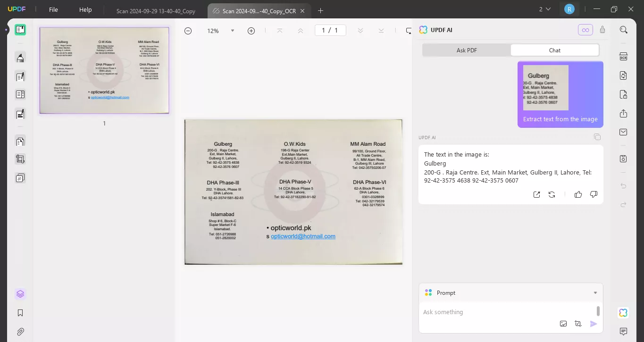Open the Bookmark panel
The height and width of the screenshot is (342, 644).
coord(20,313)
